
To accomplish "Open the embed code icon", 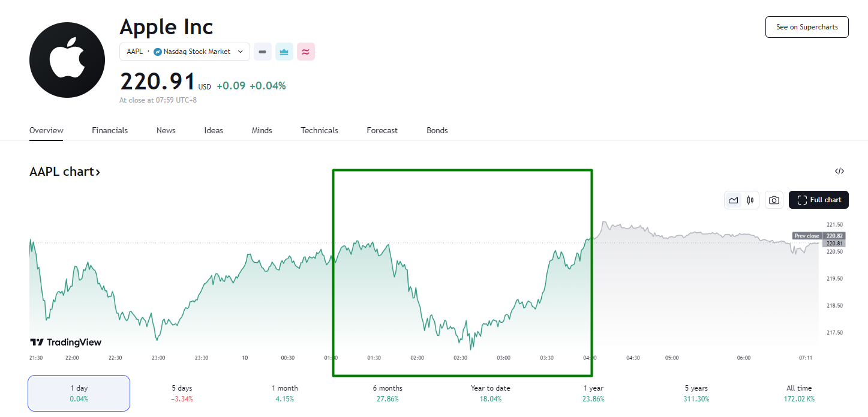I will [x=839, y=171].
